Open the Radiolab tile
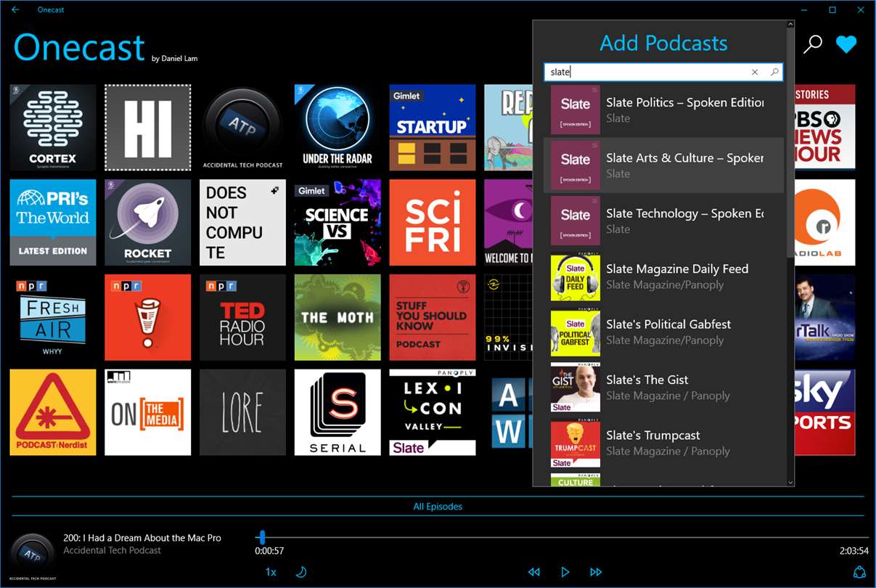This screenshot has width=876, height=588. pyautogui.click(x=825, y=222)
